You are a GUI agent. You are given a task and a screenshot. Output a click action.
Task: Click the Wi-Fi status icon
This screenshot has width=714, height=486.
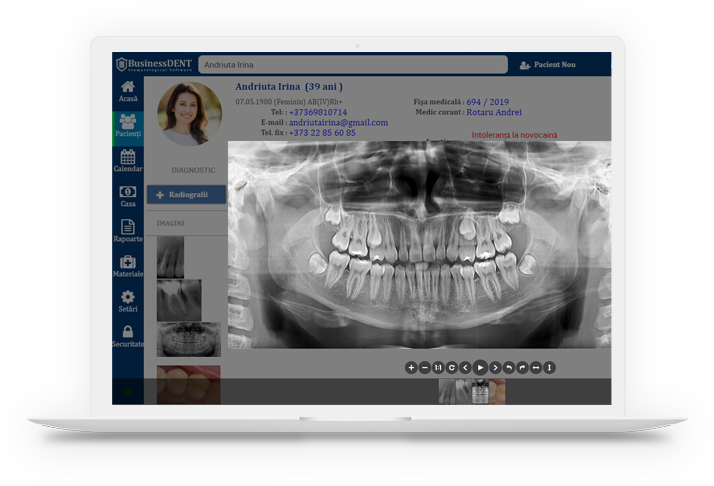pyautogui.click(x=127, y=392)
